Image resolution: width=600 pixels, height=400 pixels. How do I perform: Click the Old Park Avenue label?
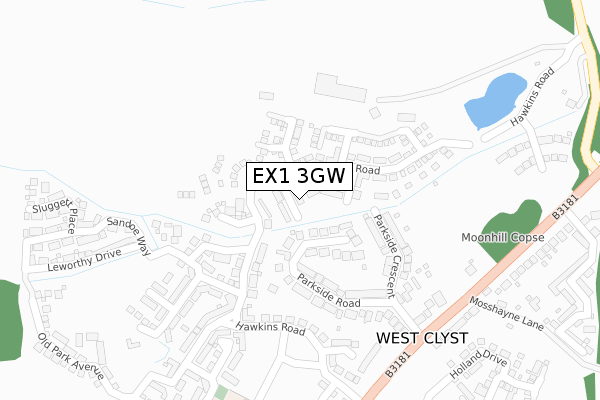[x=71, y=356]
